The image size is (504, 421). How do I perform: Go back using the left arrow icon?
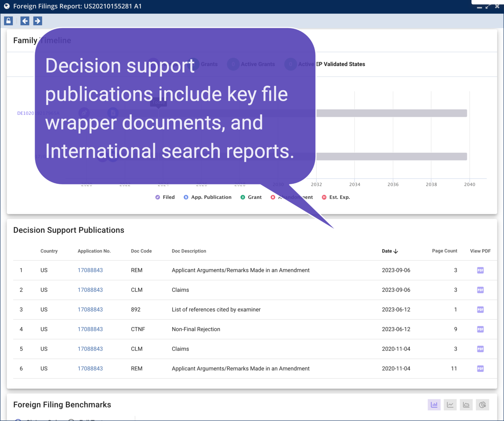click(x=25, y=21)
